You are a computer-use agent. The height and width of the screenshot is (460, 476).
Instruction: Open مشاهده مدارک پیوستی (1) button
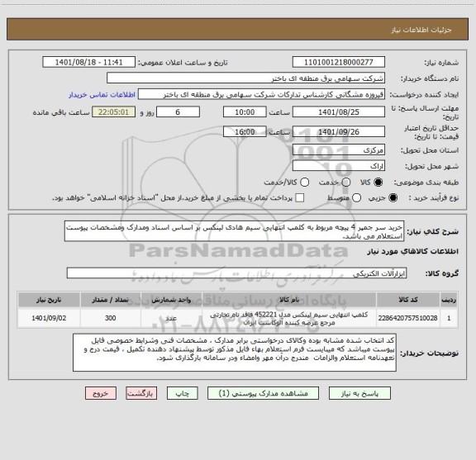coord(263,393)
